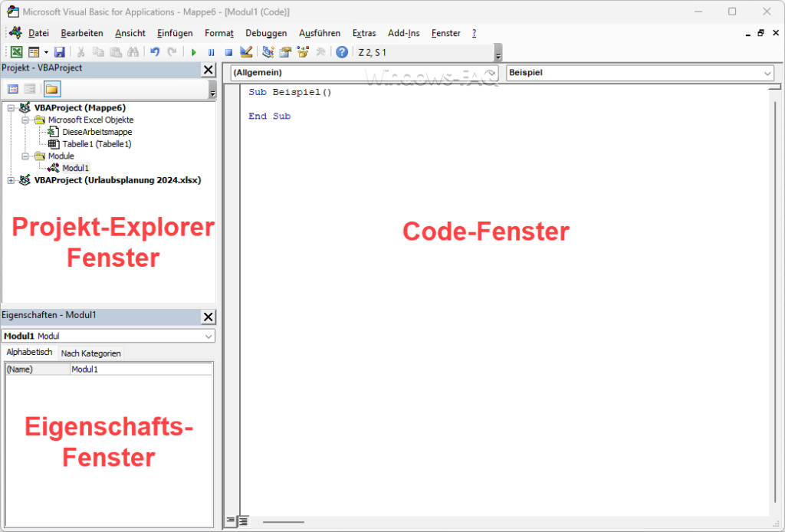This screenshot has width=785, height=532.
Task: Undo the last action with the blue arrow
Action: (155, 52)
